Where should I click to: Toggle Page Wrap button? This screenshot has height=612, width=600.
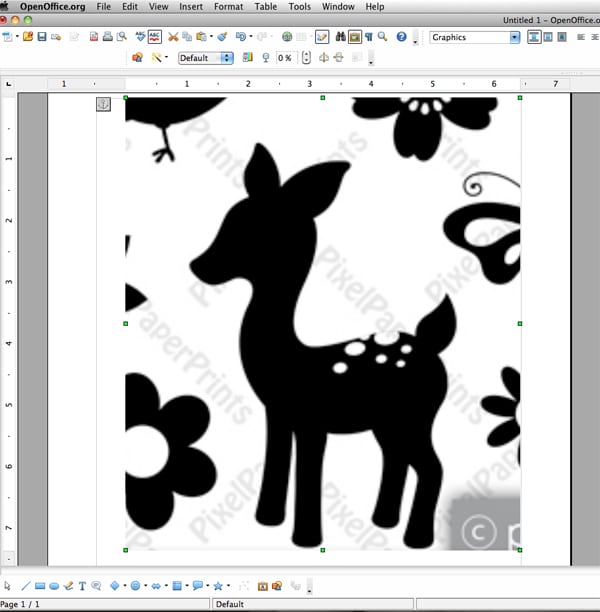(x=548, y=37)
